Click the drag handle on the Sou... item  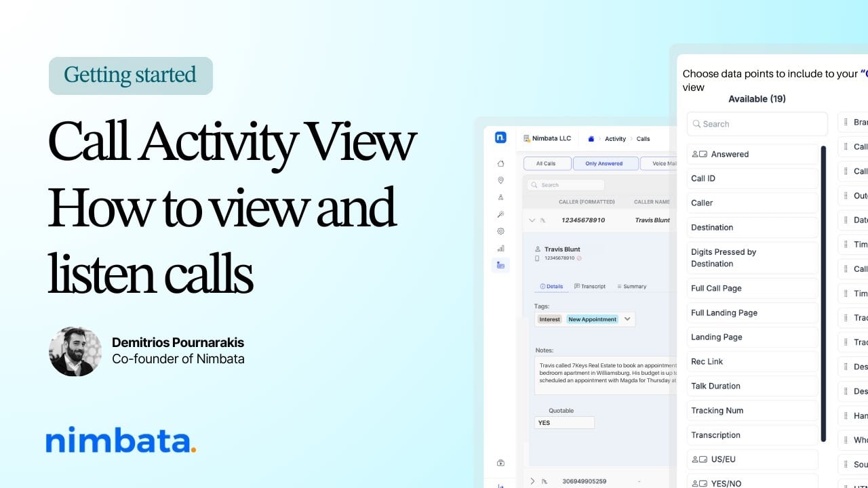coord(846,464)
